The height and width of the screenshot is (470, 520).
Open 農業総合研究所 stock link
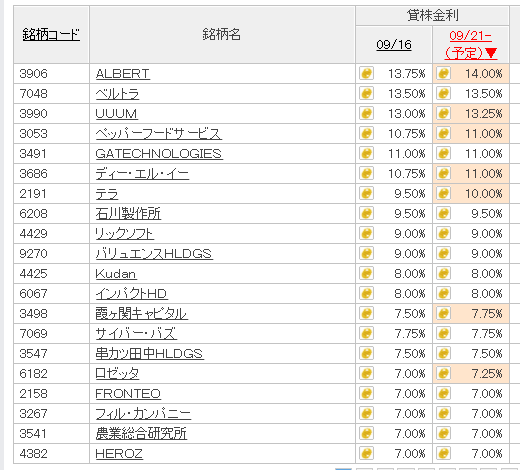(x=141, y=434)
